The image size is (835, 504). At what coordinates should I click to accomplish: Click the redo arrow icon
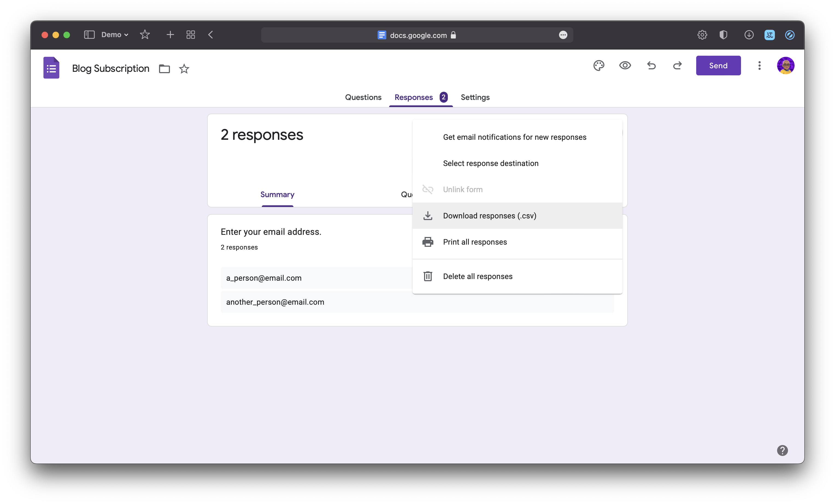[x=677, y=65]
